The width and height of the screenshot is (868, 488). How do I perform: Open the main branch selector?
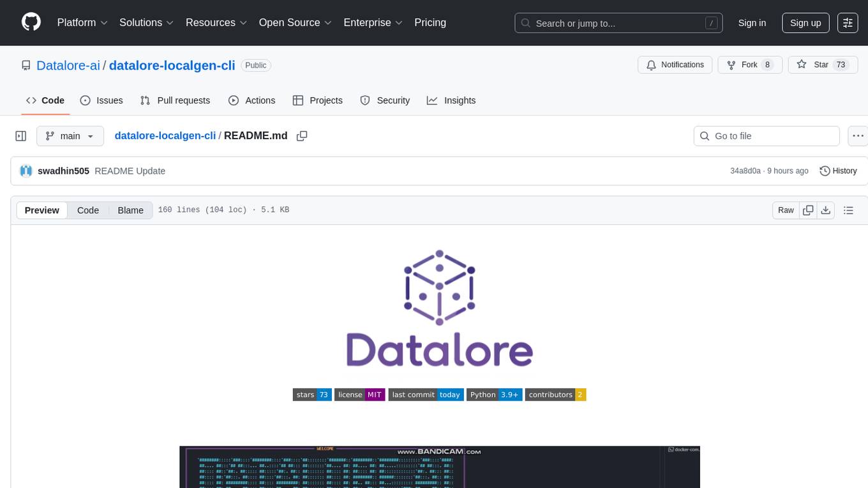[x=70, y=136]
